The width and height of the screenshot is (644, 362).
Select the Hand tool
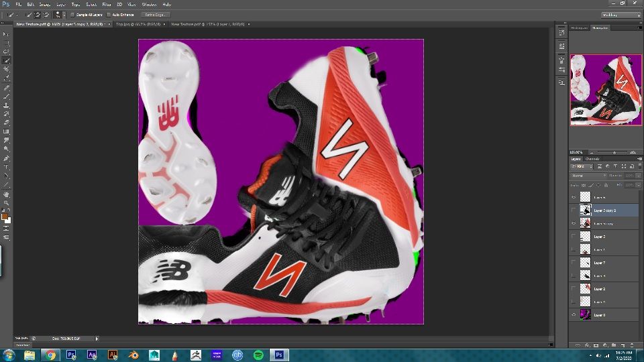click(6, 194)
